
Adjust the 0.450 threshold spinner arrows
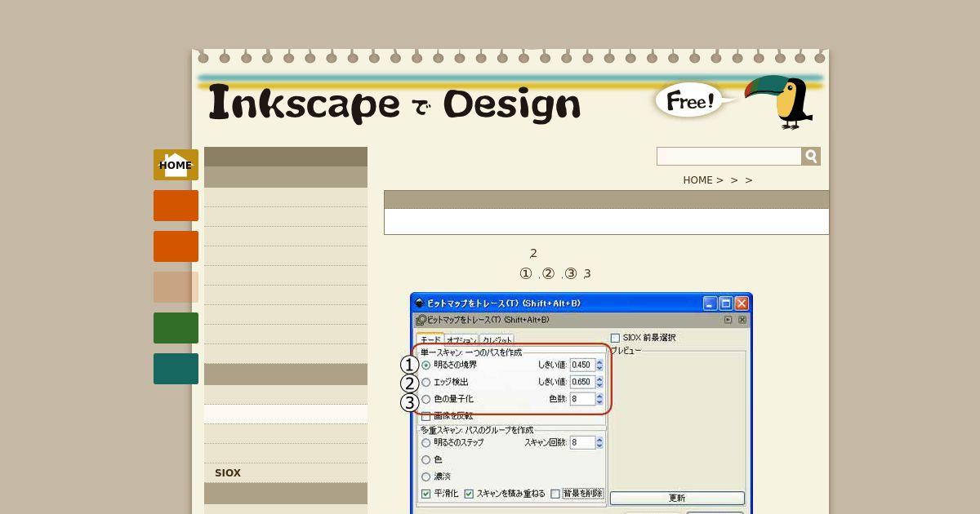(x=599, y=365)
